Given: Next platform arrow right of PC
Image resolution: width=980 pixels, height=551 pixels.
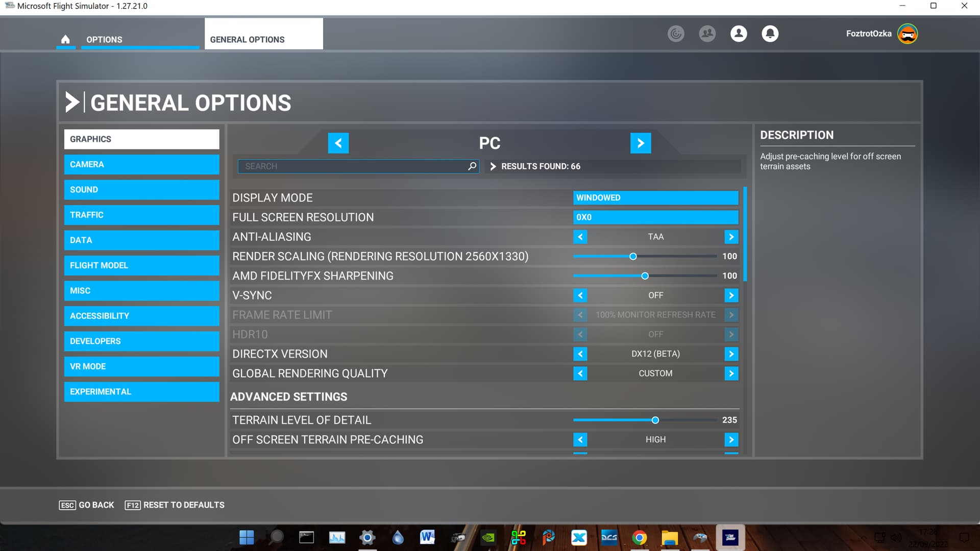Looking at the screenshot, I should 641,143.
